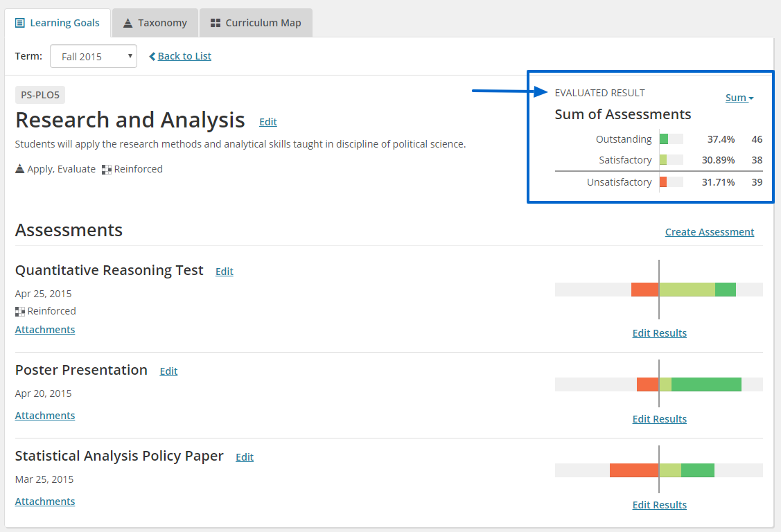The image size is (781, 532).
Task: Click the Sum of Assessments heading
Action: pos(622,114)
